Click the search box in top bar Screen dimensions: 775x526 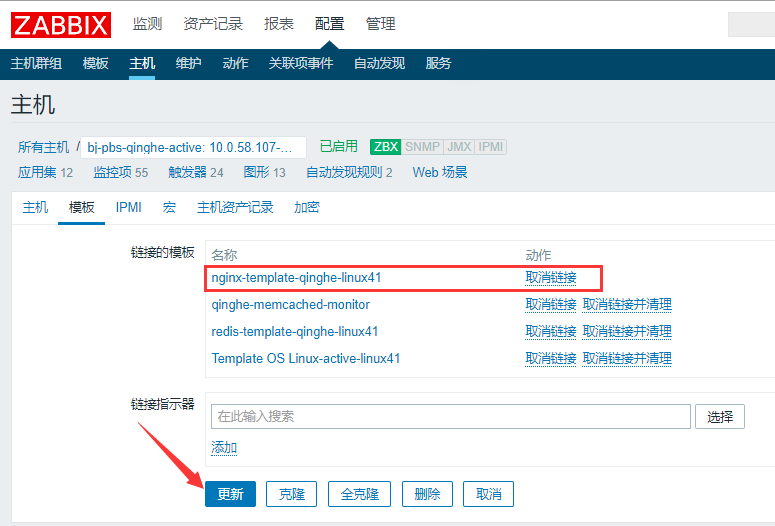click(x=751, y=24)
